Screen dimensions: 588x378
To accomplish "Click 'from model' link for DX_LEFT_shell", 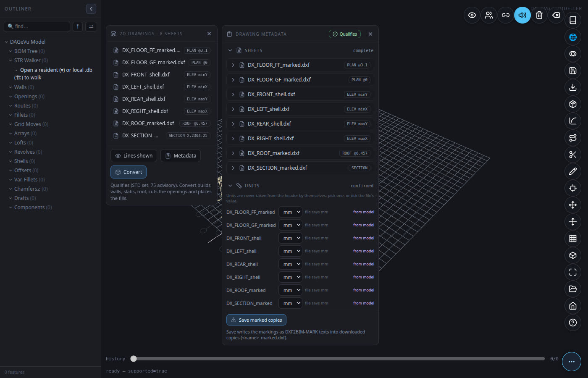I will pyautogui.click(x=364, y=251).
